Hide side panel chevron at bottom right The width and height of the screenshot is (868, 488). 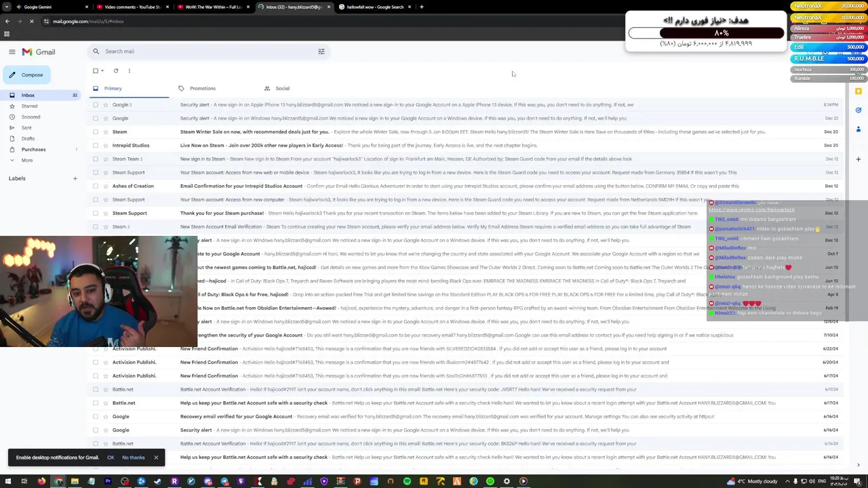point(859,465)
